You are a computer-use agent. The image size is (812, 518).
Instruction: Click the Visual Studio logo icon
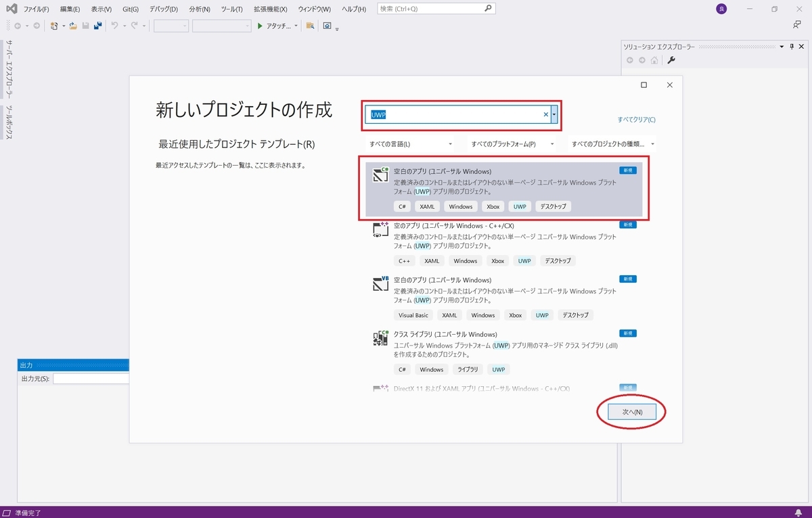[x=12, y=9]
